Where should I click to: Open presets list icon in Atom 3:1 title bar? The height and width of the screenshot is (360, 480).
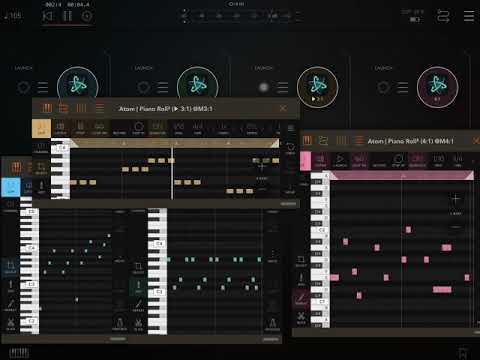tap(100, 108)
